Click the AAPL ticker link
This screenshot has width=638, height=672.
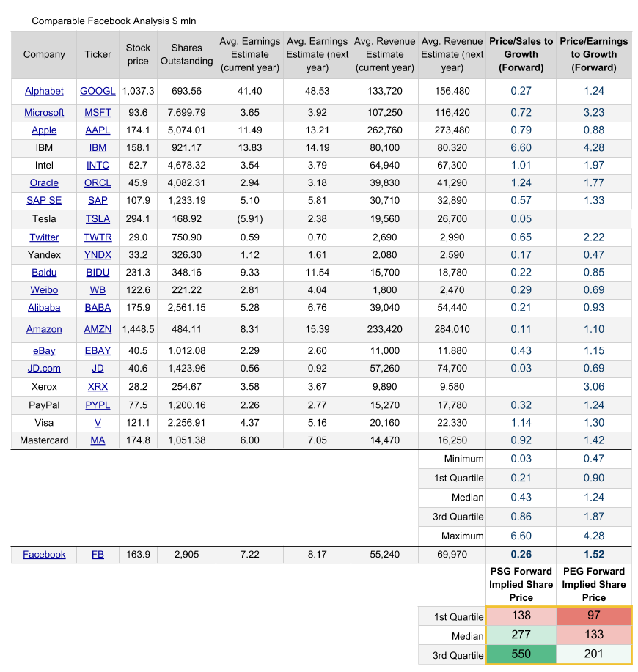98,130
